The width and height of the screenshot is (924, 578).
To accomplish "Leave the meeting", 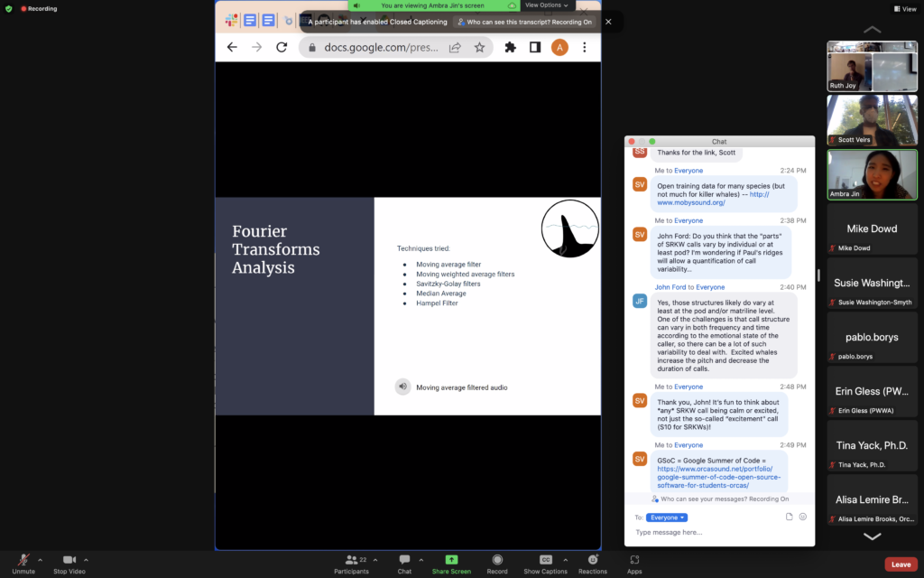I will click(x=901, y=564).
